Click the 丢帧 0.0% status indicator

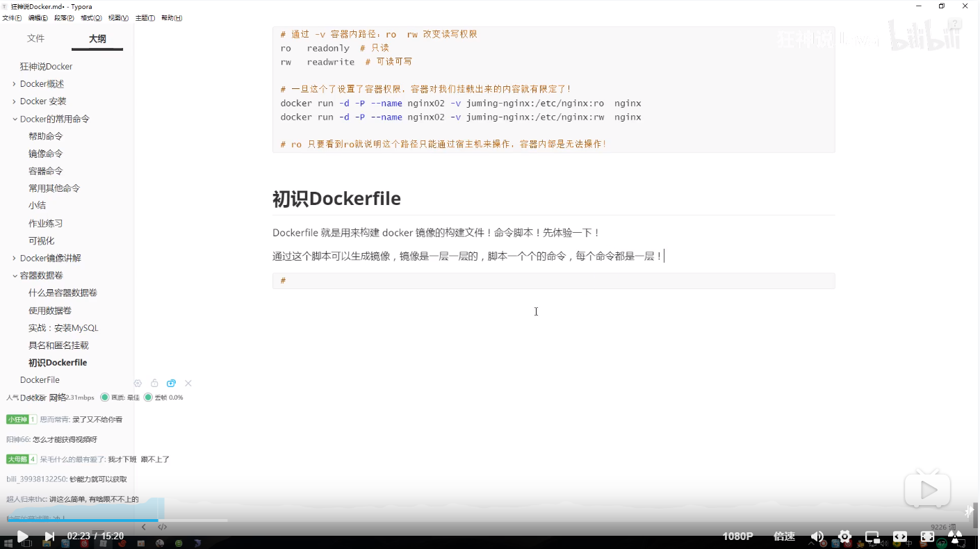(x=163, y=398)
